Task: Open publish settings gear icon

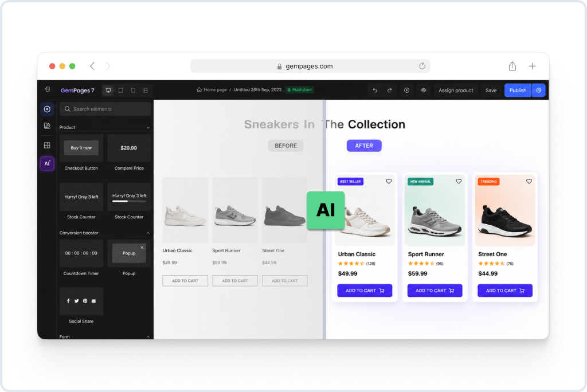Action: click(539, 90)
